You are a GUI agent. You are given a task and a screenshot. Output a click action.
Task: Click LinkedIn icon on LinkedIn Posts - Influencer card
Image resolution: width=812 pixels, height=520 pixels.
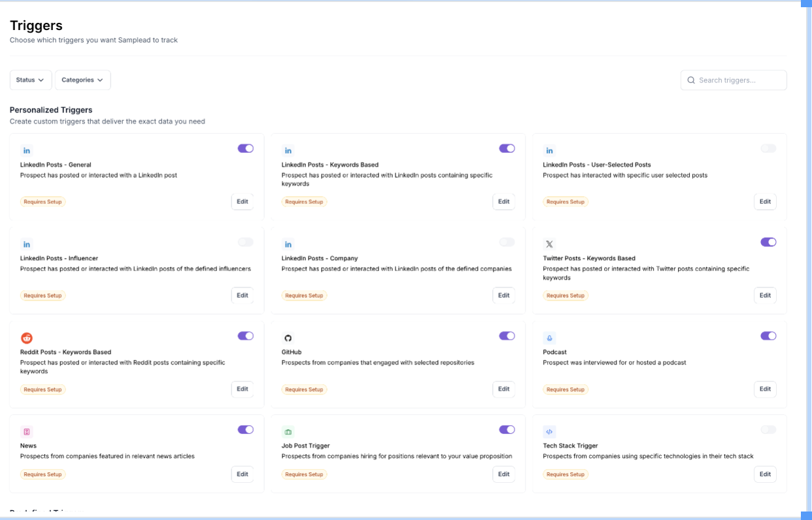click(27, 244)
